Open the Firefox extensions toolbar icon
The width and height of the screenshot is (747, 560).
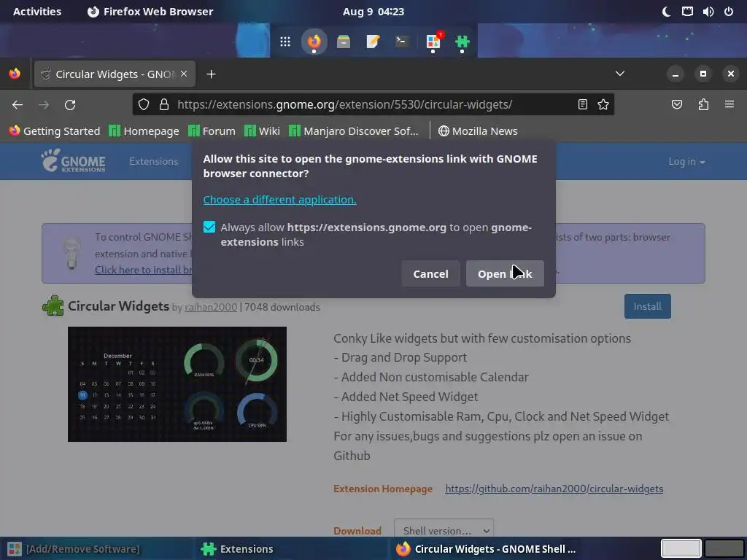(x=703, y=104)
